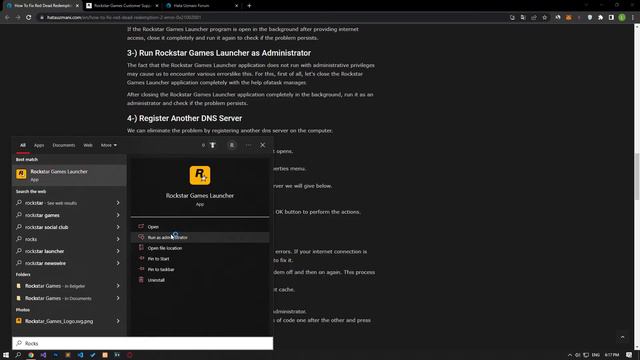Expand the 'rockstar social club' suggestion arrow
The width and height of the screenshot is (640, 360).
click(118, 227)
